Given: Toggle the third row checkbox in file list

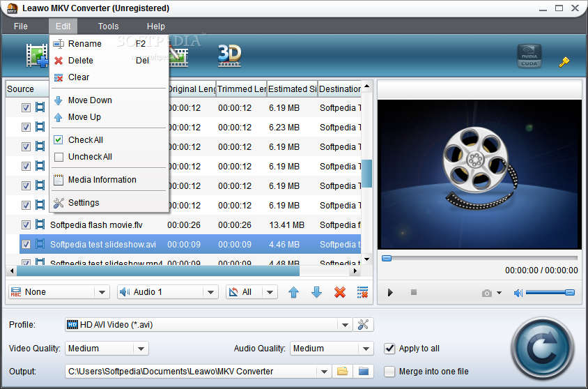Looking at the screenshot, I should 26,147.
